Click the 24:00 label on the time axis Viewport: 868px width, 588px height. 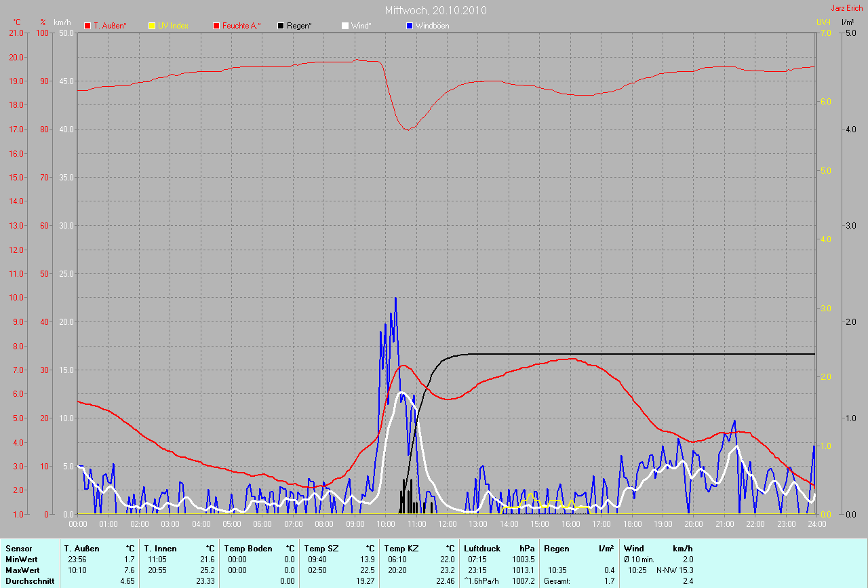tap(816, 524)
